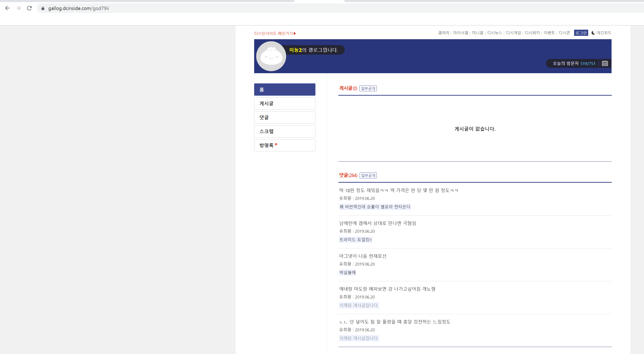Open the visitor calendar icon
Image resolution: width=644 pixels, height=354 pixels.
605,63
